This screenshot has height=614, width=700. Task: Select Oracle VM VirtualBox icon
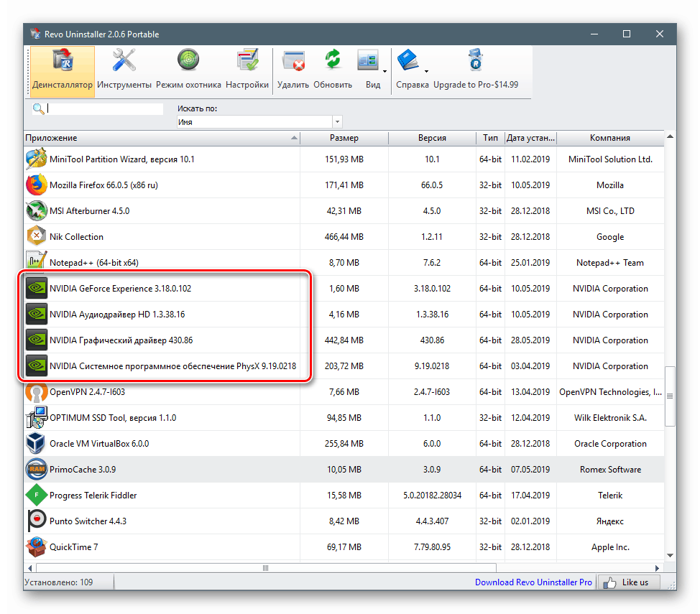pyautogui.click(x=36, y=444)
